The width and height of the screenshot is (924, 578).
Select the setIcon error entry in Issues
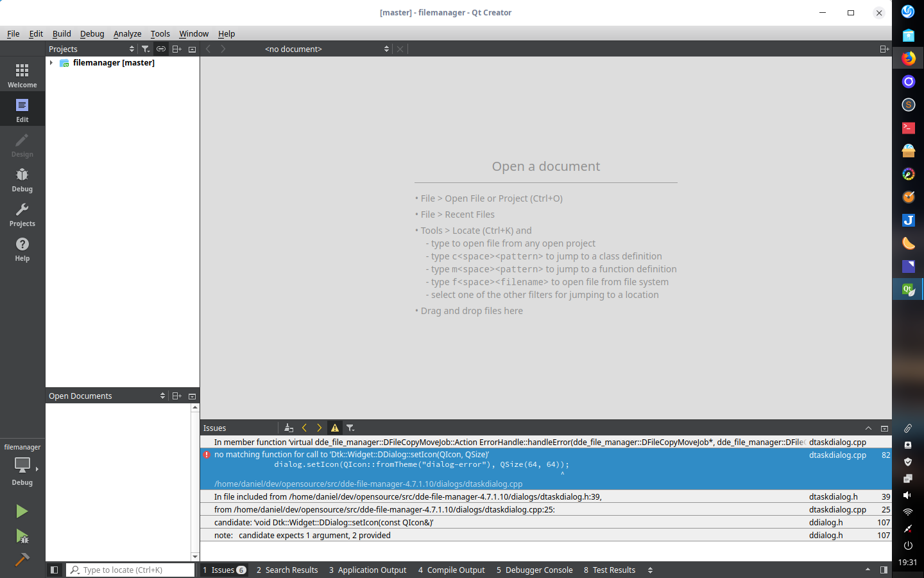click(449, 454)
